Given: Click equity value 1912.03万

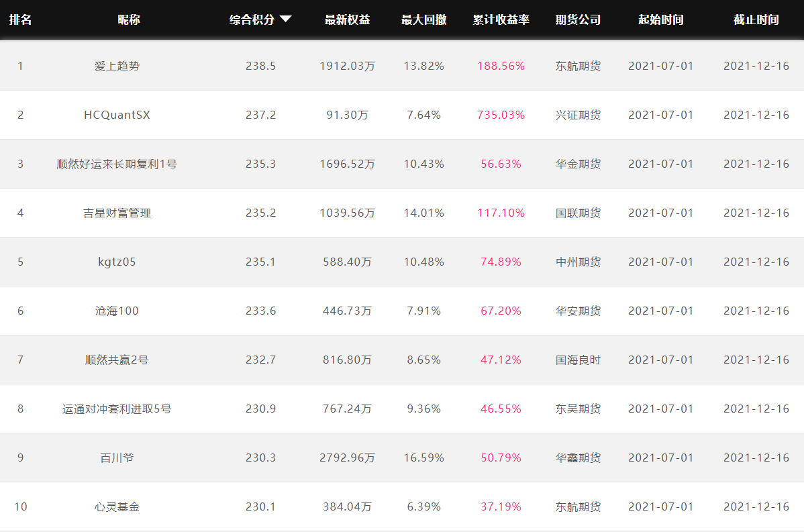Looking at the screenshot, I should click(x=347, y=66).
